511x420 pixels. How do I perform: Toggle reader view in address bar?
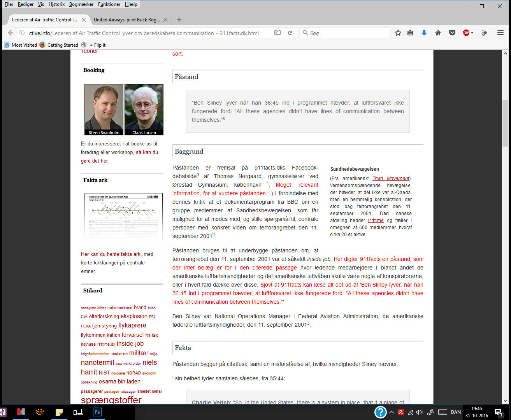277,33
